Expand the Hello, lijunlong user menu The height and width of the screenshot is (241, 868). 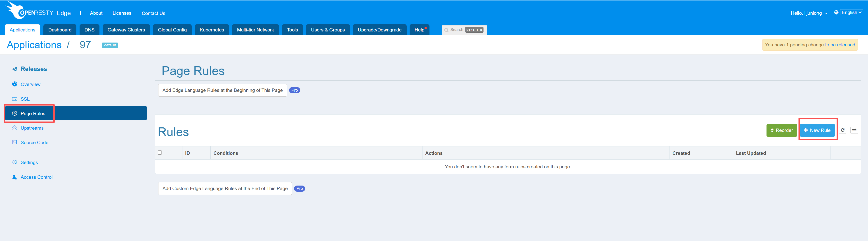click(x=809, y=13)
